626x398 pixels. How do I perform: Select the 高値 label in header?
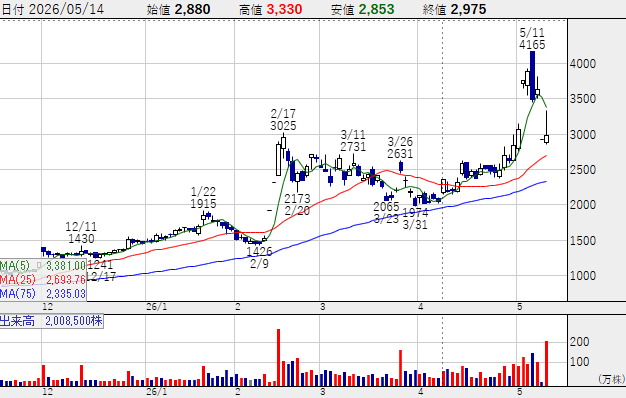251,9
